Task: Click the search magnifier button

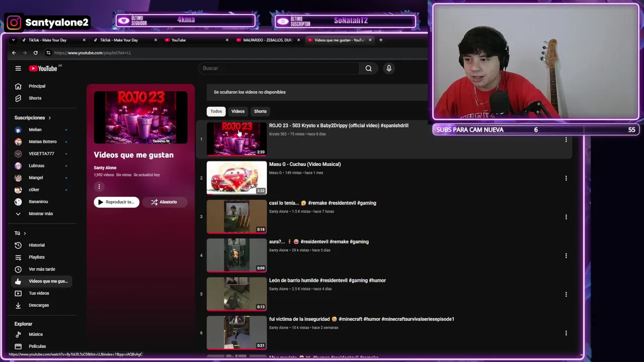Action: coord(369,68)
